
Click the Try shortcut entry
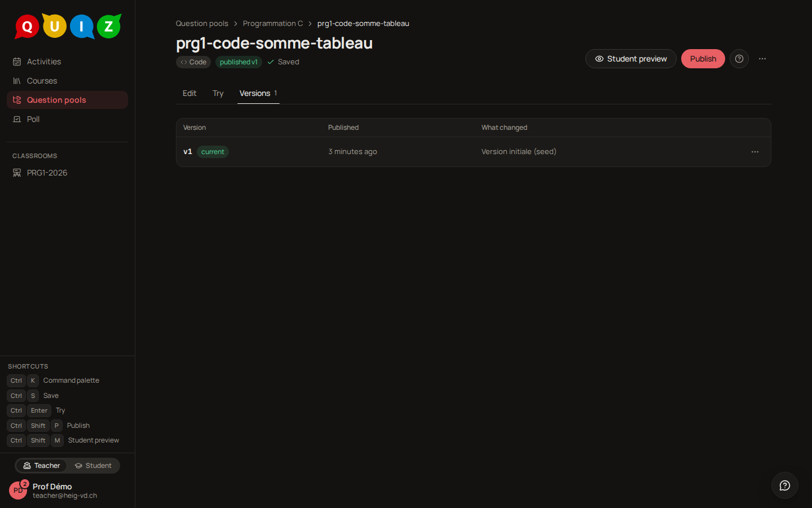coord(36,410)
